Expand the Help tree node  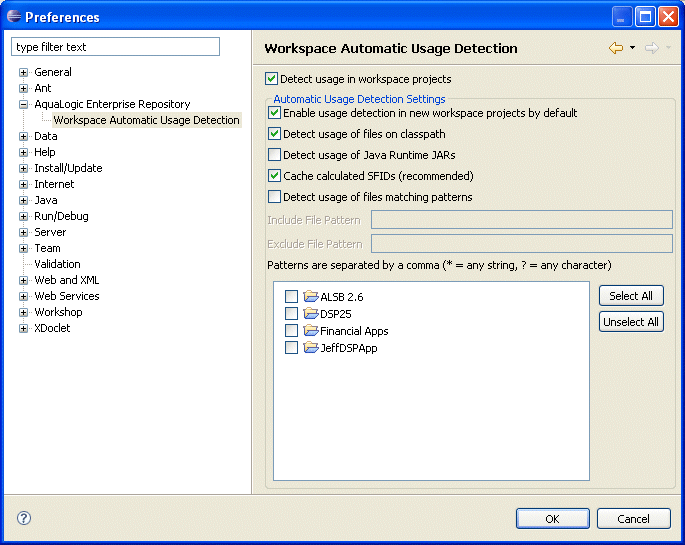point(24,152)
